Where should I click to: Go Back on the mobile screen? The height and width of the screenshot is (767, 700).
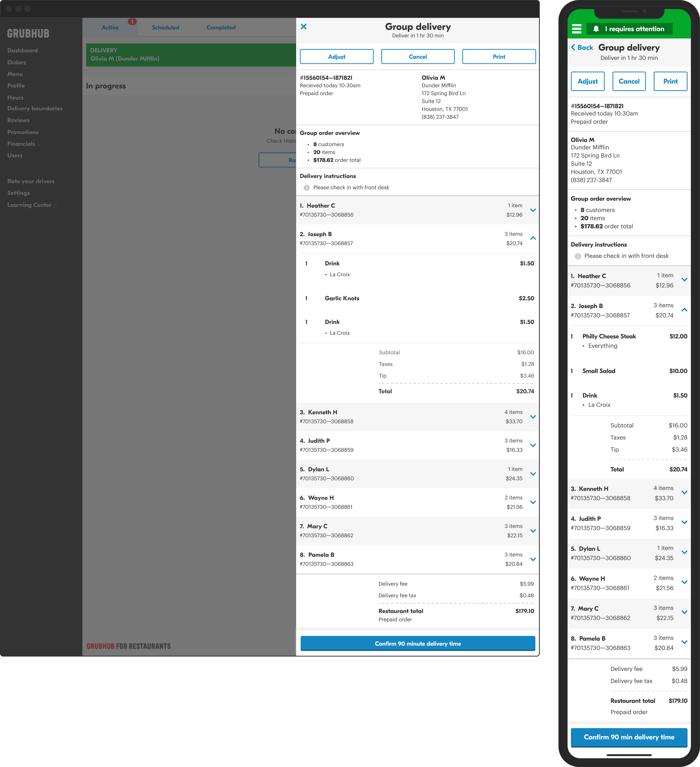click(582, 48)
